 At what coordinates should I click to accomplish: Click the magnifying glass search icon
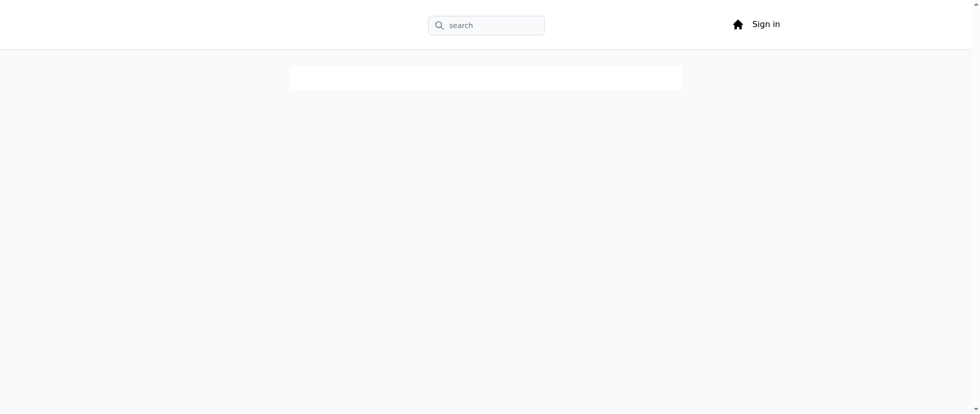pyautogui.click(x=439, y=26)
